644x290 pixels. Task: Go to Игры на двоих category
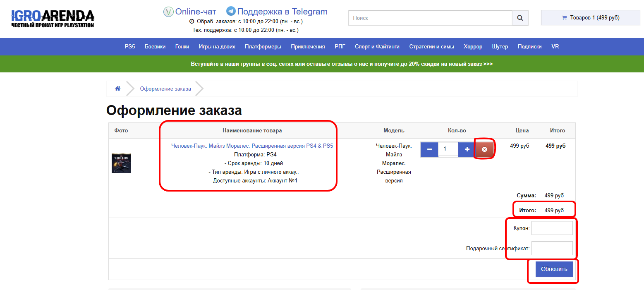click(x=217, y=47)
